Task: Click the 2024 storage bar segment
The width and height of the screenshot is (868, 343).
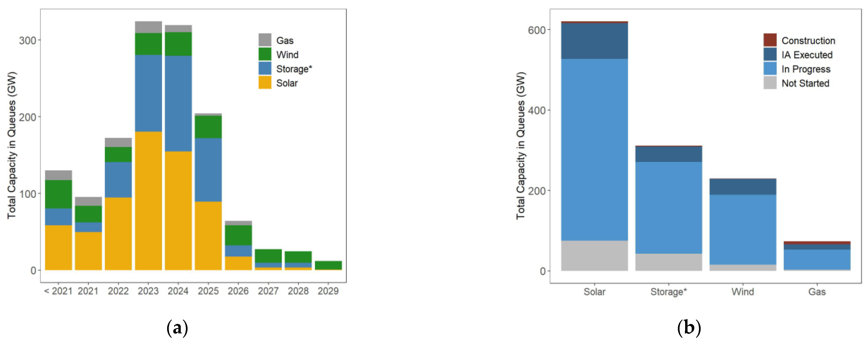Action: pos(178,103)
